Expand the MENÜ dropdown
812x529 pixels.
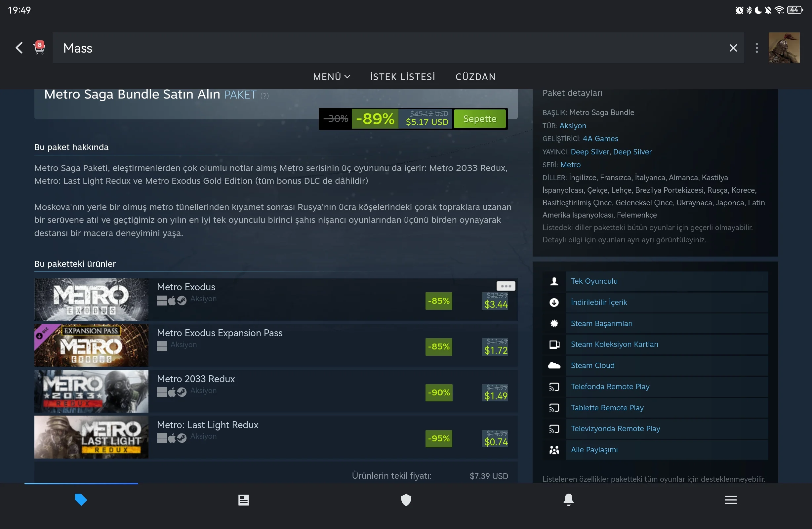click(x=332, y=77)
